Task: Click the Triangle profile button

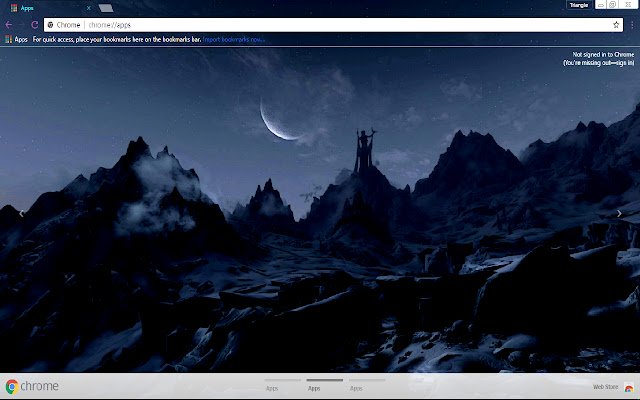Action: [x=579, y=5]
